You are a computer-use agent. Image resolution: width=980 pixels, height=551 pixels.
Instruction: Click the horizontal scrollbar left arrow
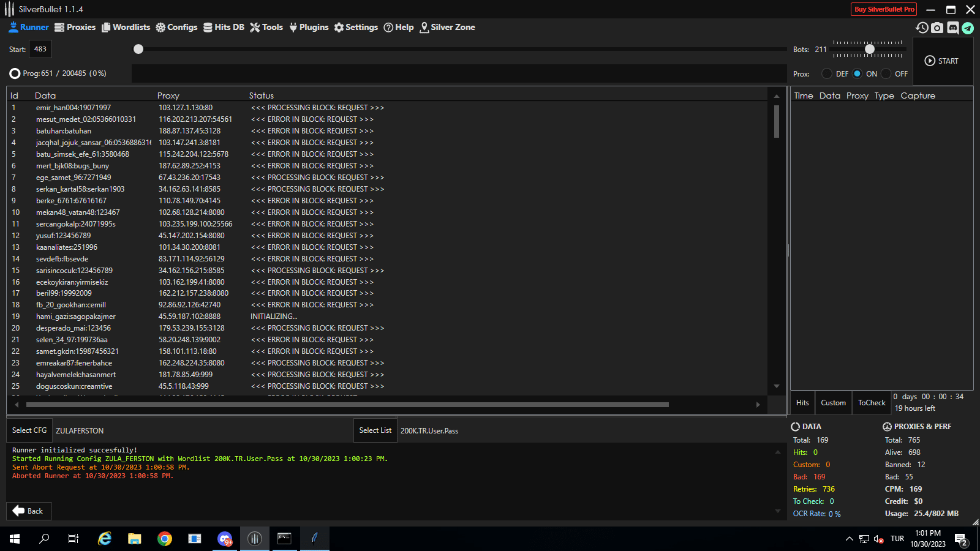tap(17, 405)
